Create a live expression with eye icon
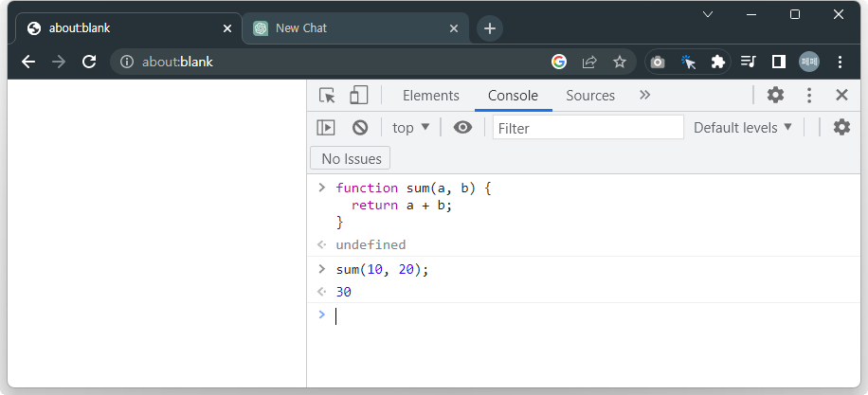This screenshot has height=395, width=868. [462, 128]
